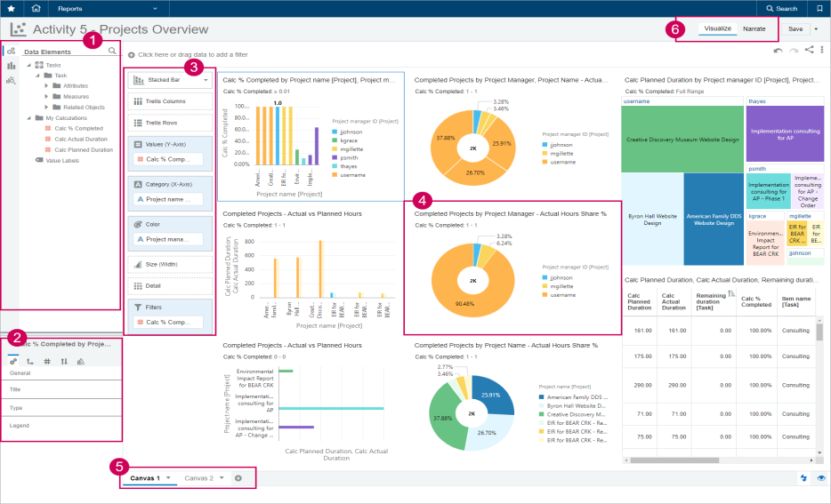Select the Axis properties tab icon
Image resolution: width=831 pixels, height=504 pixels.
point(29,362)
